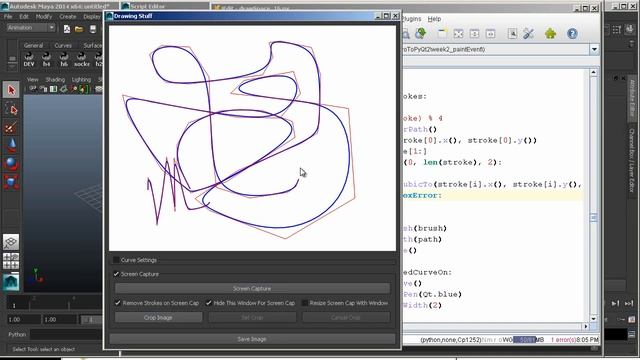Screen dimensions: 640x360
Task: Enable Resize Screen Cap With Window
Action: point(304,303)
